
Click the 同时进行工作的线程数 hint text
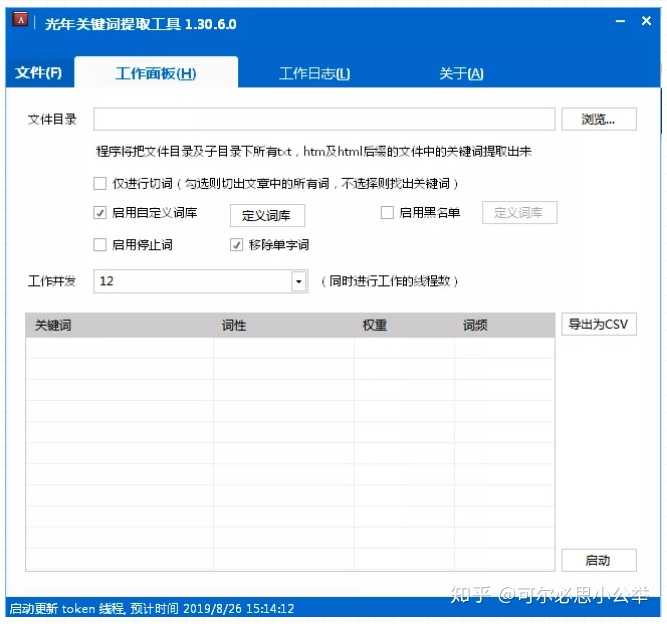[390, 281]
